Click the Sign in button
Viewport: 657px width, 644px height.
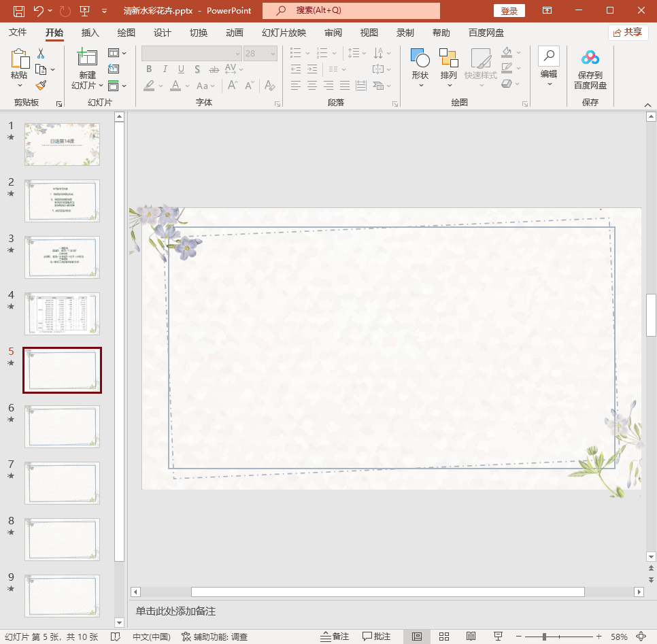tap(509, 11)
